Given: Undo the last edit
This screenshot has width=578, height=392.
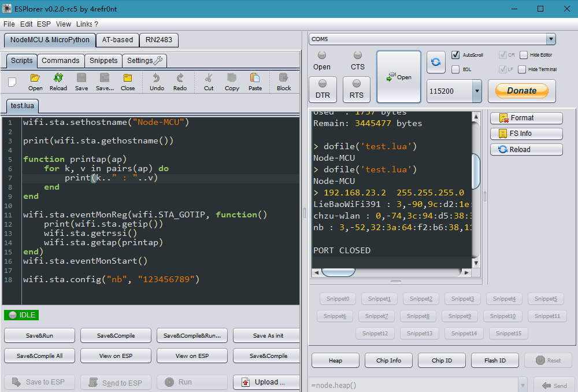Looking at the screenshot, I should pos(157,82).
